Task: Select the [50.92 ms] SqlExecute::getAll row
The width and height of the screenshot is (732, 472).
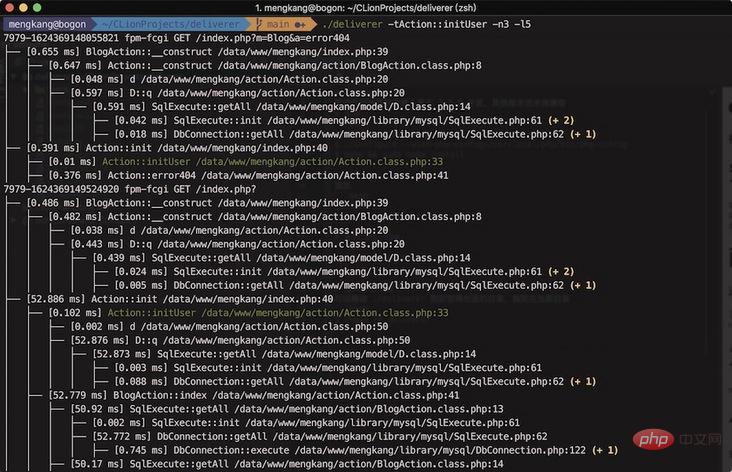Action: tap(287, 409)
